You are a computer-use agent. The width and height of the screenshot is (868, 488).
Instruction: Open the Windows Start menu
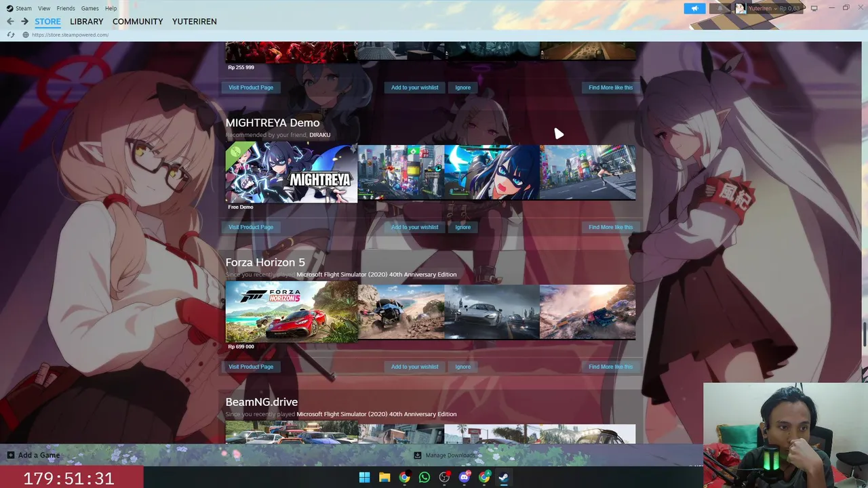[364, 477]
